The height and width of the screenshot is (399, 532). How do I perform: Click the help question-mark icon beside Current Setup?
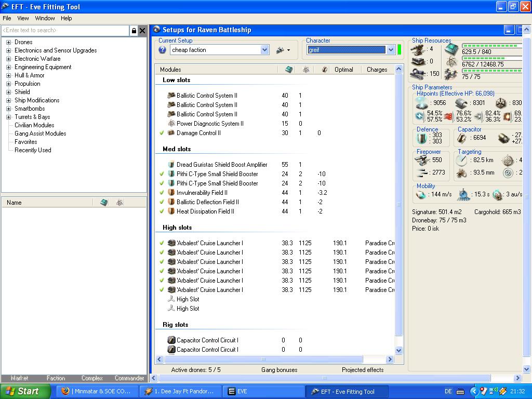[162, 50]
